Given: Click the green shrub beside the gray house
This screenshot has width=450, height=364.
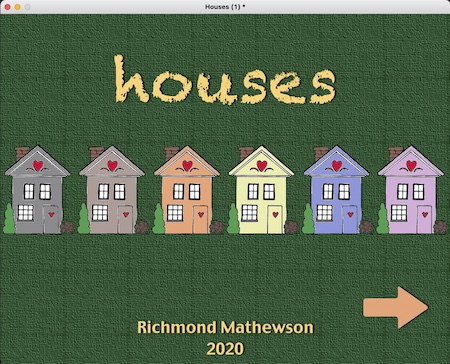Looking at the screenshot, I should [x=9, y=219].
